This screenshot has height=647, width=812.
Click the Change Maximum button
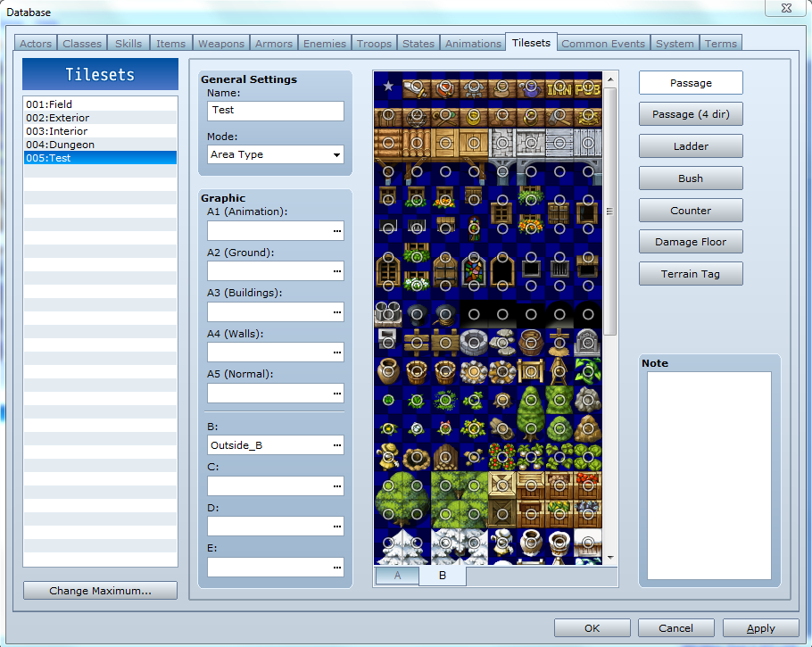tap(100, 590)
